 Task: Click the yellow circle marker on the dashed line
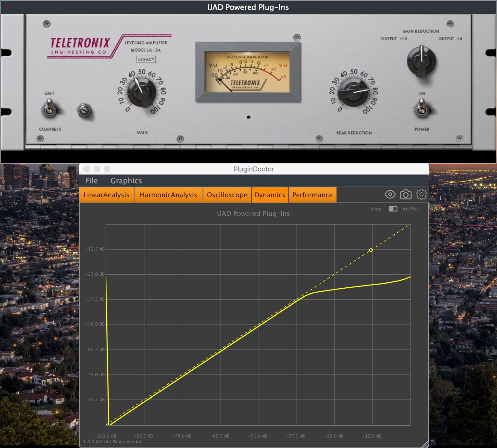click(x=371, y=250)
